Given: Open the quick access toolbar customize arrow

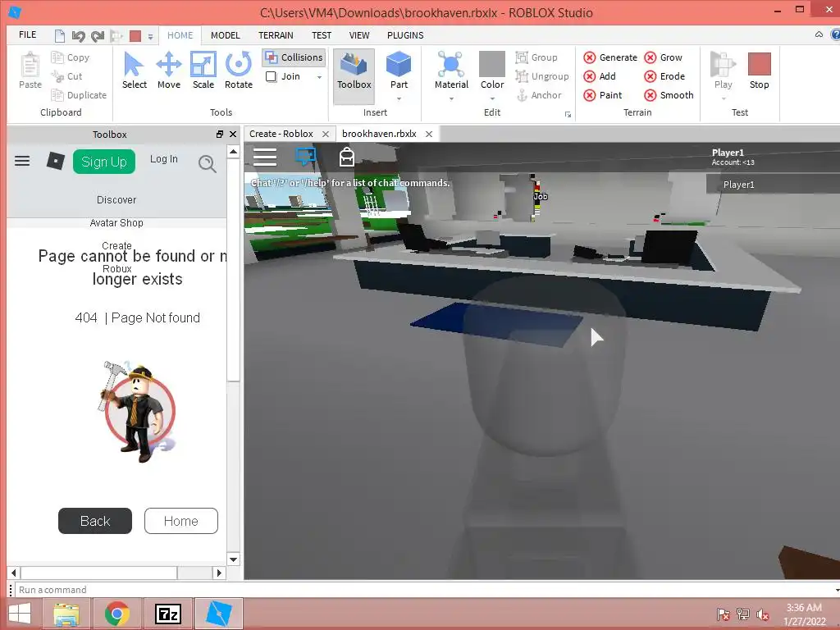Looking at the screenshot, I should coord(151,36).
